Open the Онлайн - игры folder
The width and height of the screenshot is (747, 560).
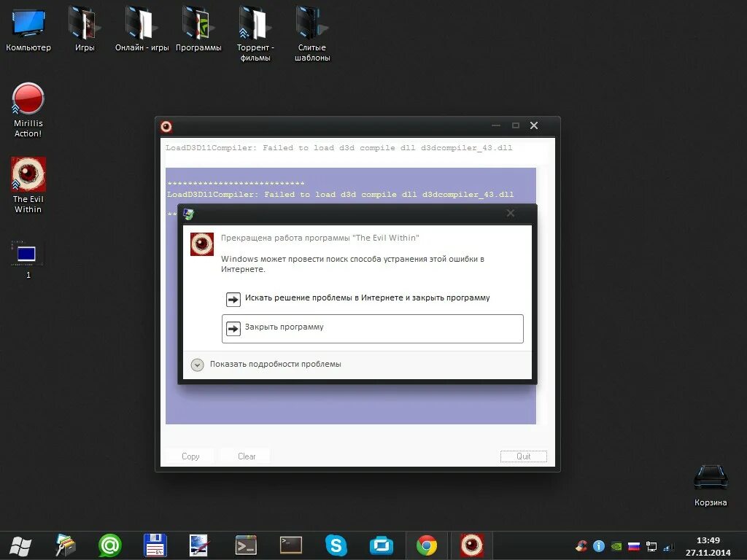click(142, 29)
